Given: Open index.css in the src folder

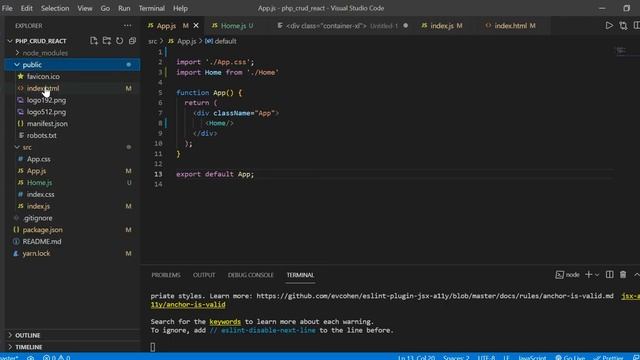Looking at the screenshot, I should point(40,195).
